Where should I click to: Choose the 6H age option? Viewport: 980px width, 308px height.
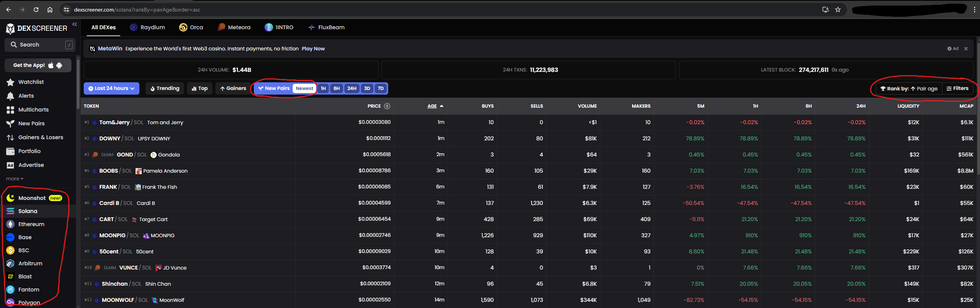click(x=336, y=88)
